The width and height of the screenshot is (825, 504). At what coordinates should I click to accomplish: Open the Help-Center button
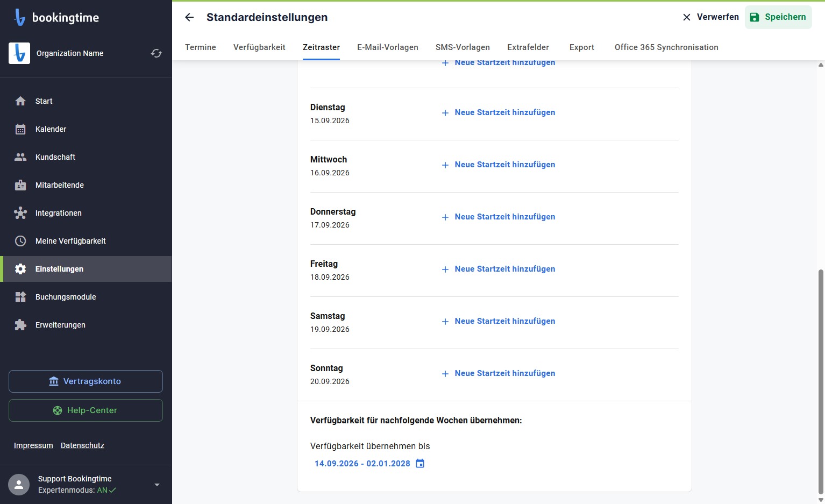pyautogui.click(x=86, y=410)
